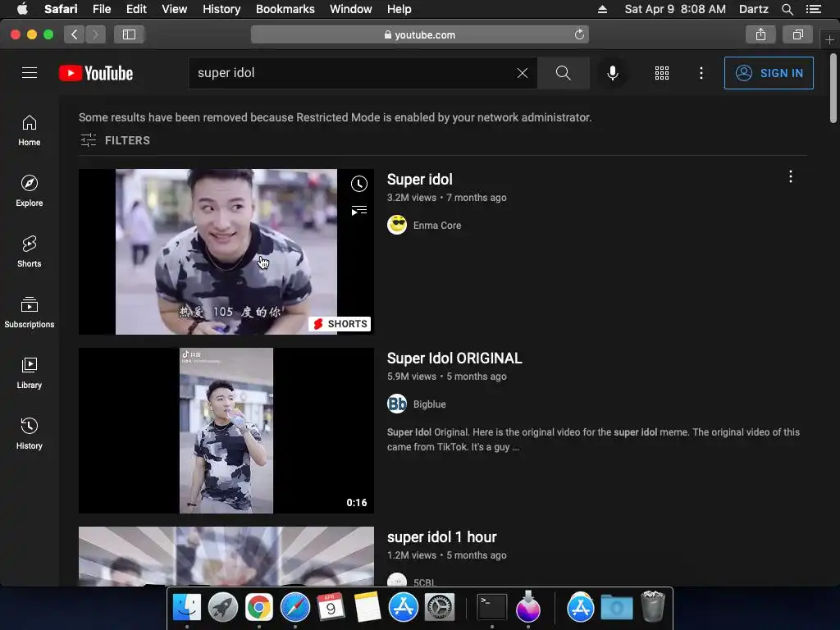Click the Bigblue channel avatar
The height and width of the screenshot is (630, 840).
click(x=397, y=404)
